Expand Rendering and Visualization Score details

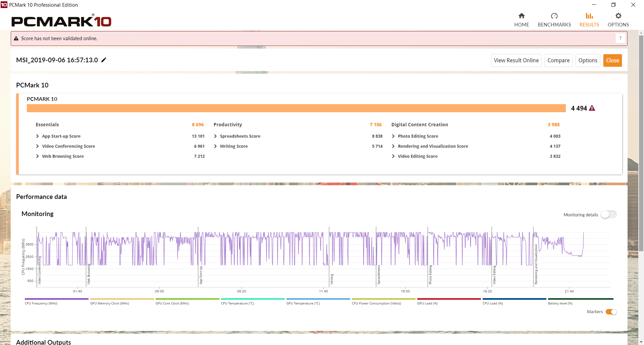(393, 146)
